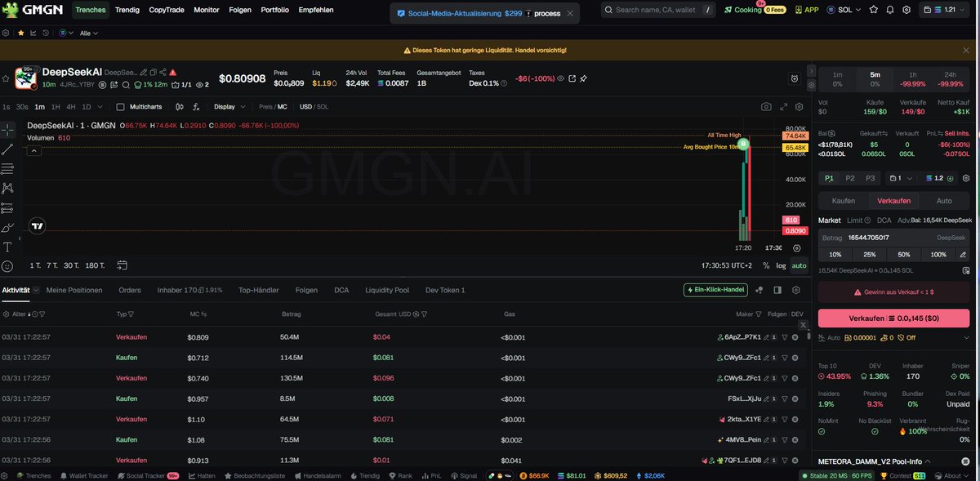Image resolution: width=980 pixels, height=481 pixels.
Task: Toggle percent scale on the chart
Action: 766,265
